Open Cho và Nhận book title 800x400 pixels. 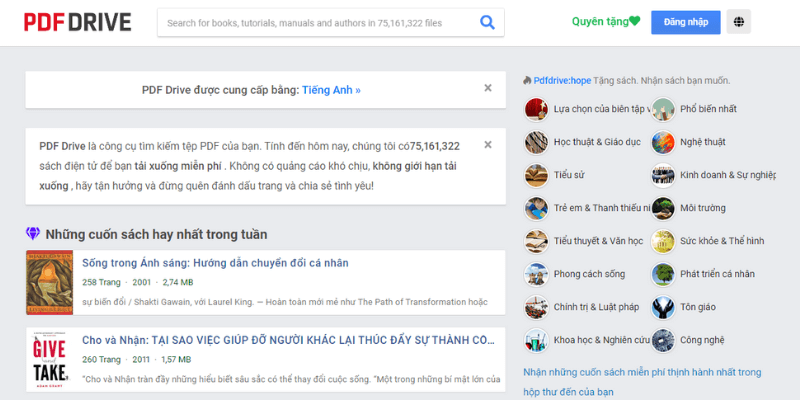[x=288, y=340]
